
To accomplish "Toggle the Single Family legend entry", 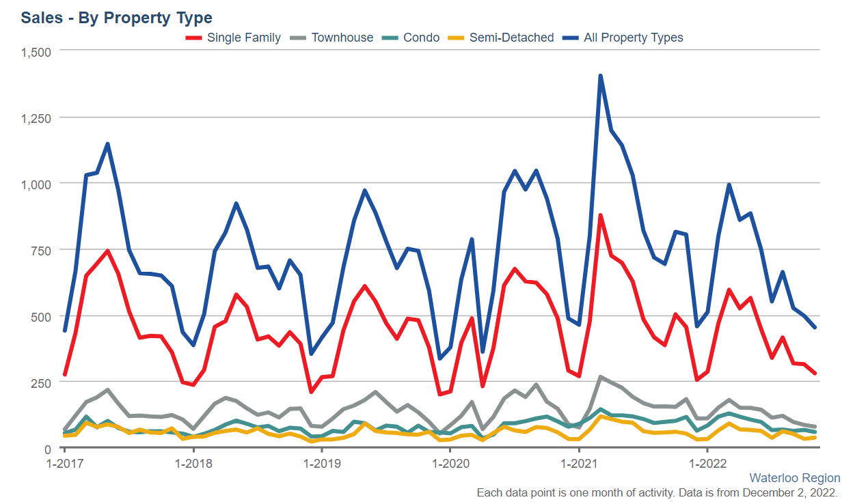I will click(233, 38).
